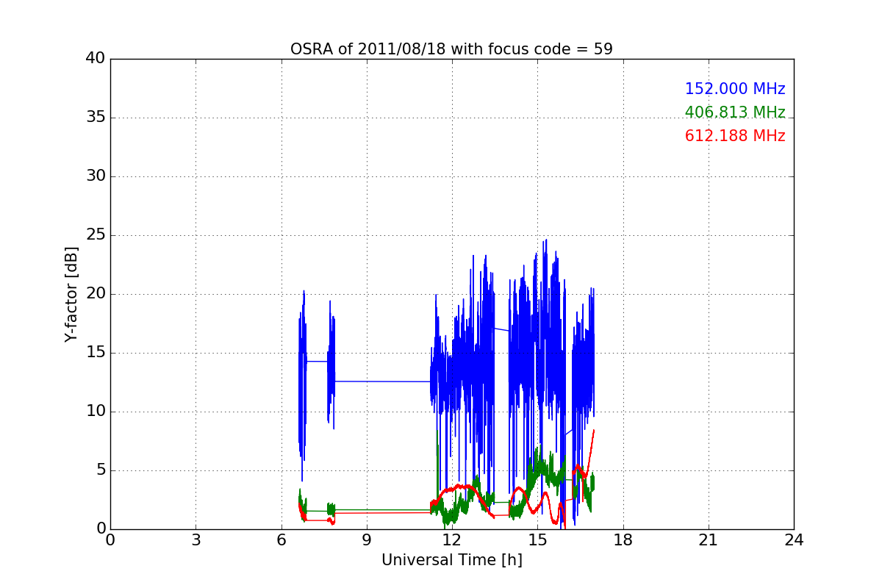Click y-axis tick label 15

(96, 353)
